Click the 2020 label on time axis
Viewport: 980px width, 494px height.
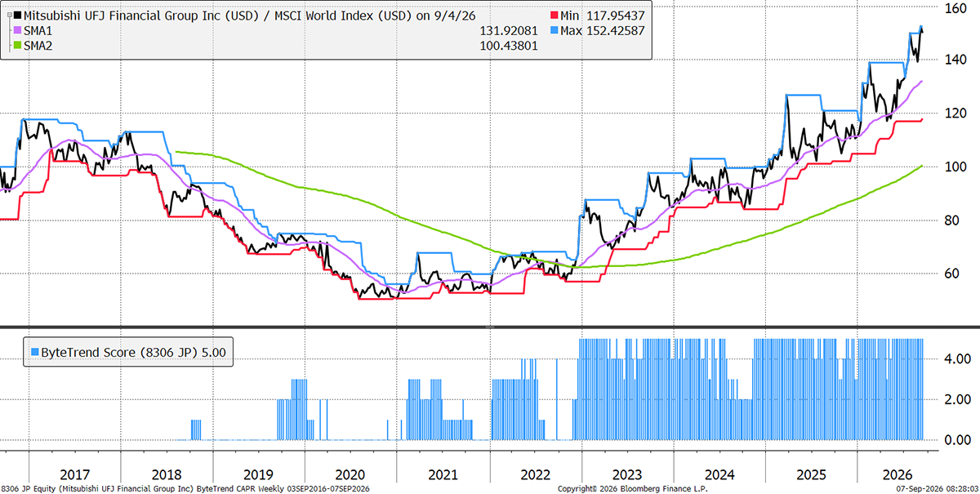(350, 473)
